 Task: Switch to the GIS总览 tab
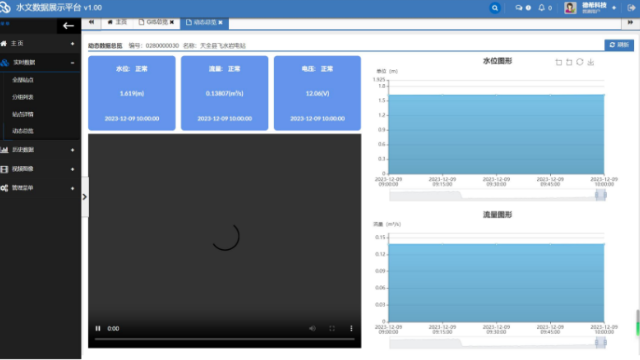157,22
